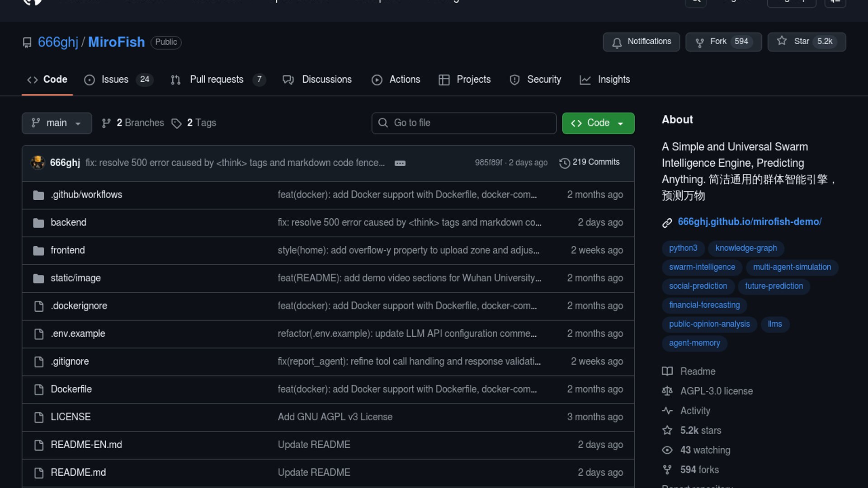Switch to the Pull requests tab
The height and width of the screenshot is (488, 868).
(x=217, y=80)
